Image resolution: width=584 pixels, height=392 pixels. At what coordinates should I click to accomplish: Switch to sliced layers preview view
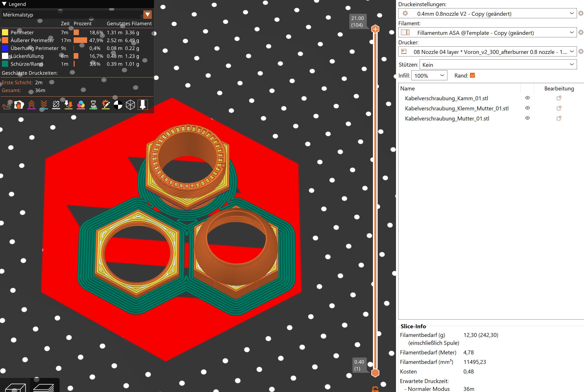(x=44, y=387)
